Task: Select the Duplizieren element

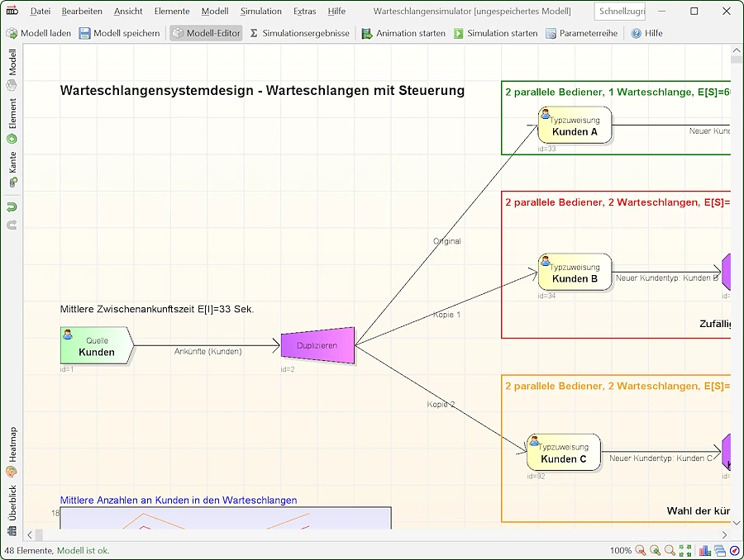Action: click(317, 346)
